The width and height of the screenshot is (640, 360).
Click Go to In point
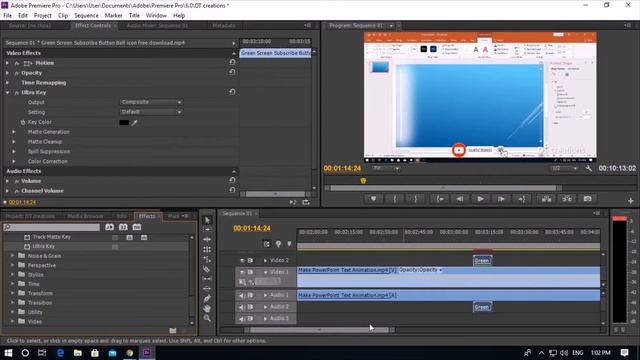point(440,199)
